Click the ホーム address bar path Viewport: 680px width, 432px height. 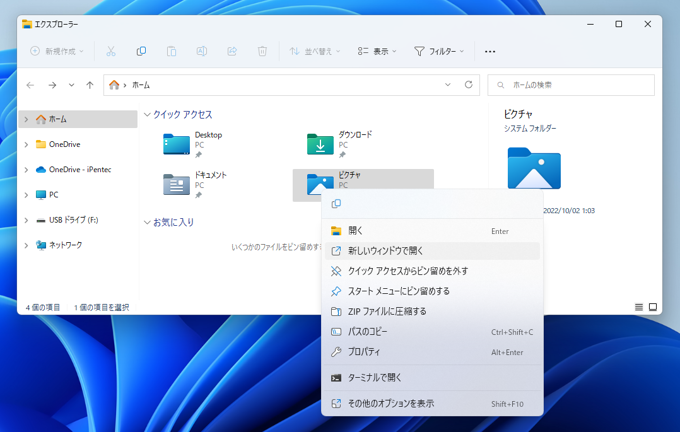point(141,85)
